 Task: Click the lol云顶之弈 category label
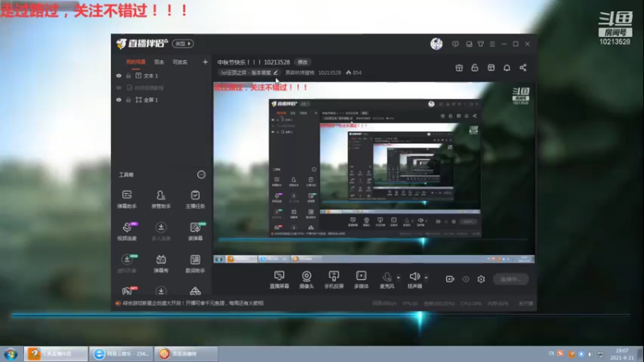[x=246, y=72]
